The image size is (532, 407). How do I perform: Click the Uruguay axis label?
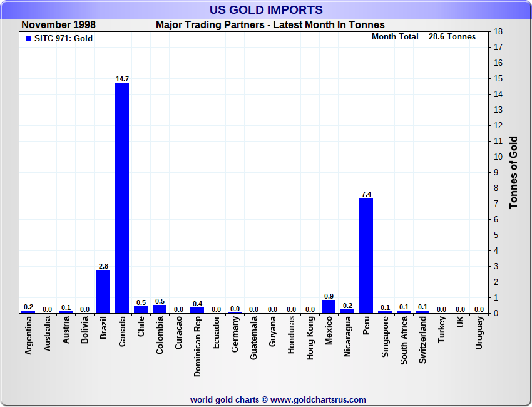pos(479,333)
